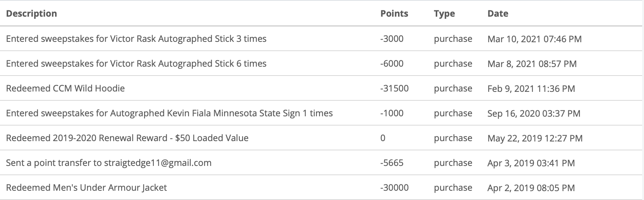The width and height of the screenshot is (644, 200).
Task: Click the Description column header
Action: click(x=31, y=14)
